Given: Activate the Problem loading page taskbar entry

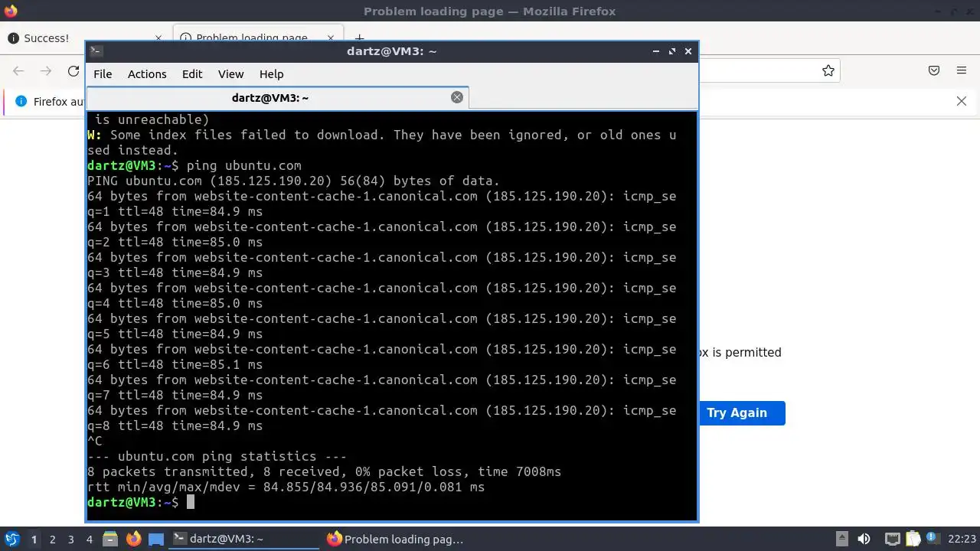Looking at the screenshot, I should (398, 539).
